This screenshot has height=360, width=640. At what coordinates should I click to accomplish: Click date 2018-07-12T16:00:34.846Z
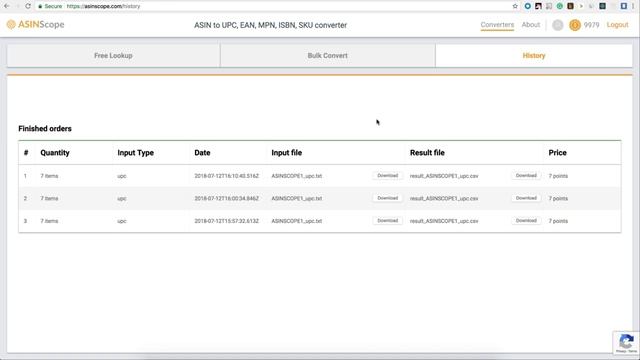(227, 198)
